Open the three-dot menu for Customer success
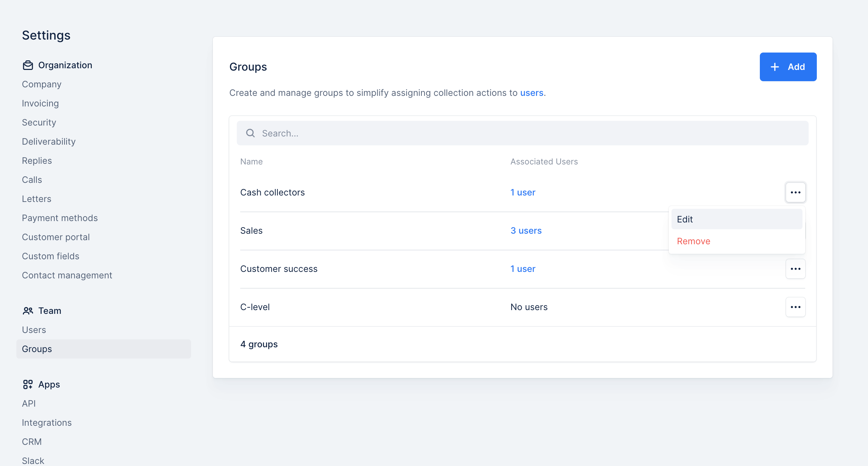 (795, 269)
